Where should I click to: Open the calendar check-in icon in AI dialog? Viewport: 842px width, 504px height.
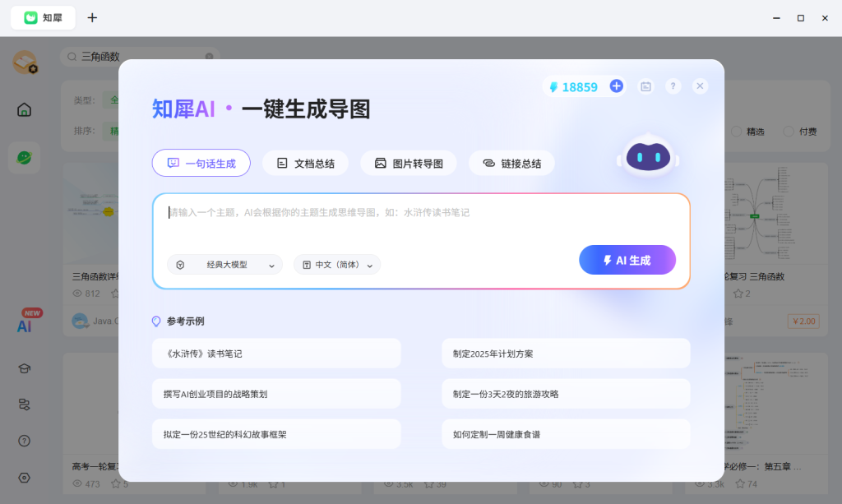645,86
